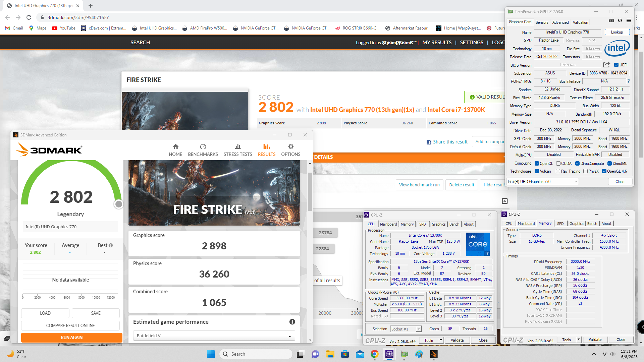Viewport: 644px width, 362px height.
Task: Click RUN AGAIN button
Action: click(x=71, y=338)
